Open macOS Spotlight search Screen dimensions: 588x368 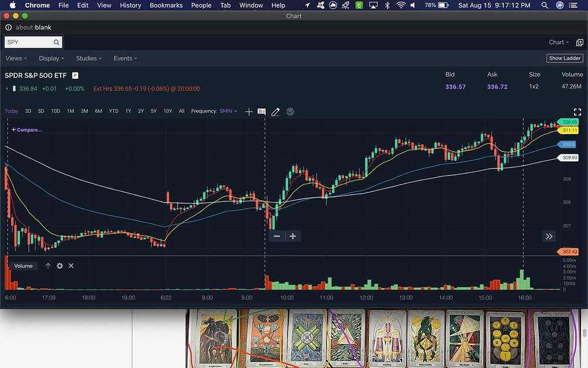544,5
